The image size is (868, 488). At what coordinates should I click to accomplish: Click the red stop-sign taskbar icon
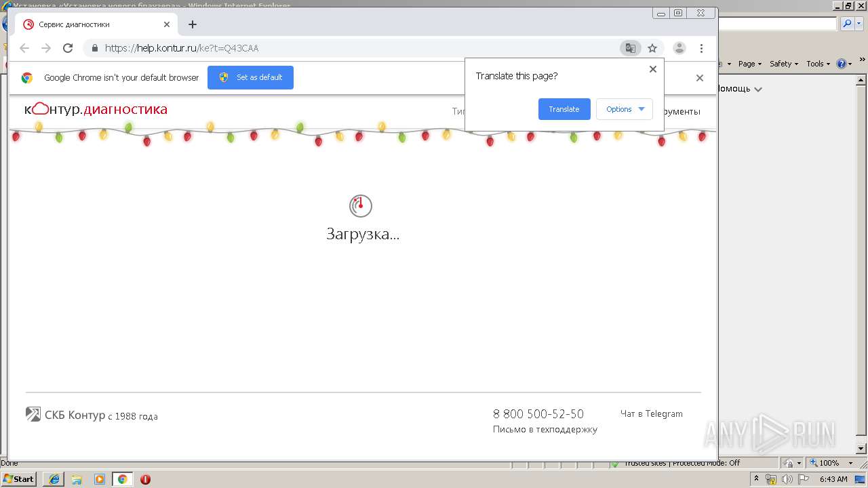(145, 479)
